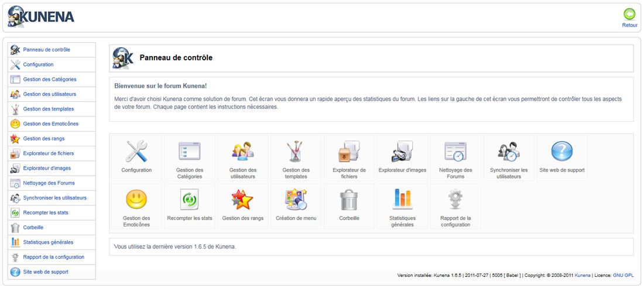Open the Synchroniser les utilisateurs dashboard icon

pyautogui.click(x=508, y=151)
